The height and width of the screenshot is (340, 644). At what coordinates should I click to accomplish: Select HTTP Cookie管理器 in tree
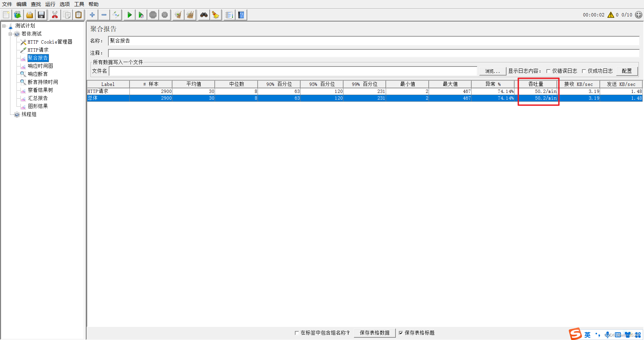tap(50, 42)
